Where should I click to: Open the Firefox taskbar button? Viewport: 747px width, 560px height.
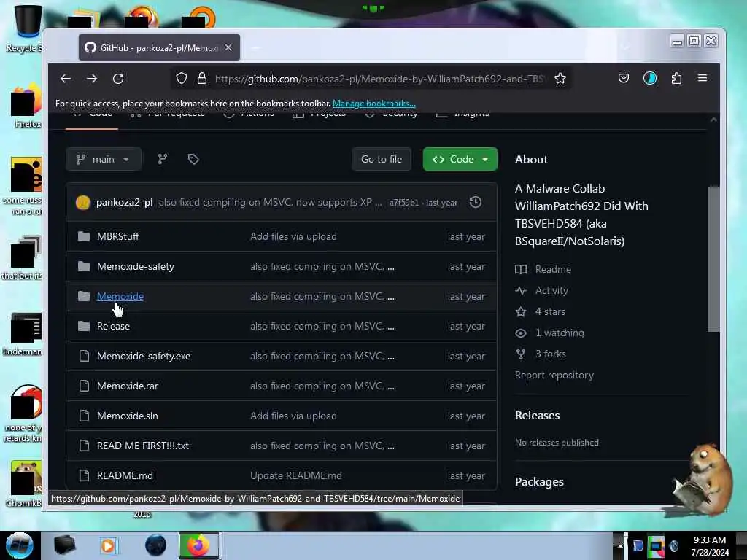point(198,545)
